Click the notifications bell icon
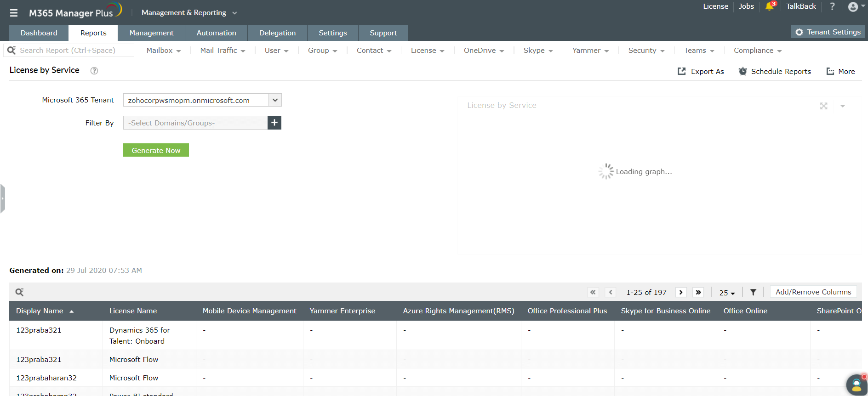The width and height of the screenshot is (868, 396). click(769, 6)
